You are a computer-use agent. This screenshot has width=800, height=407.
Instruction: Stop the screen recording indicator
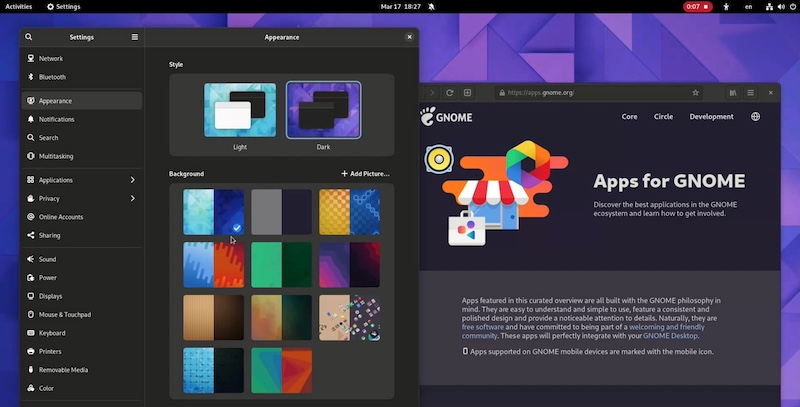697,7
